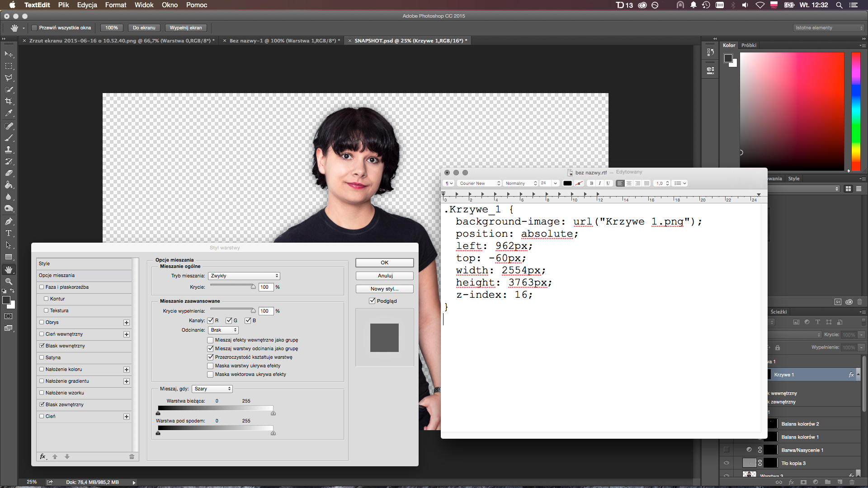Toggle Przewiń wszystkie okna checkbox

pos(34,28)
